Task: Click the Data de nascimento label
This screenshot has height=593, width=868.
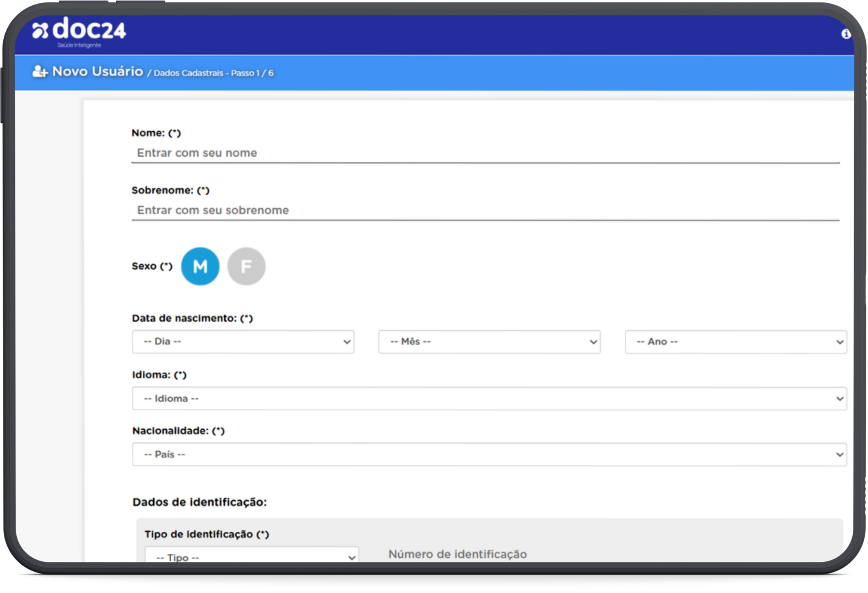Action: (192, 317)
